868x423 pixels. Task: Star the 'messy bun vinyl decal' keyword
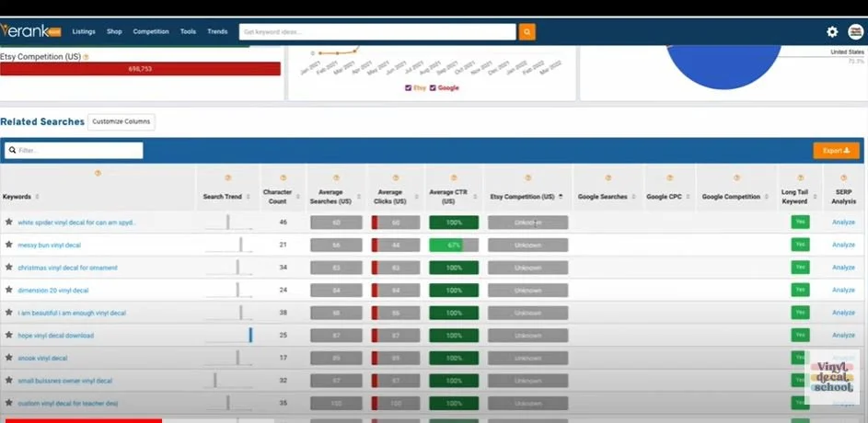coord(9,245)
